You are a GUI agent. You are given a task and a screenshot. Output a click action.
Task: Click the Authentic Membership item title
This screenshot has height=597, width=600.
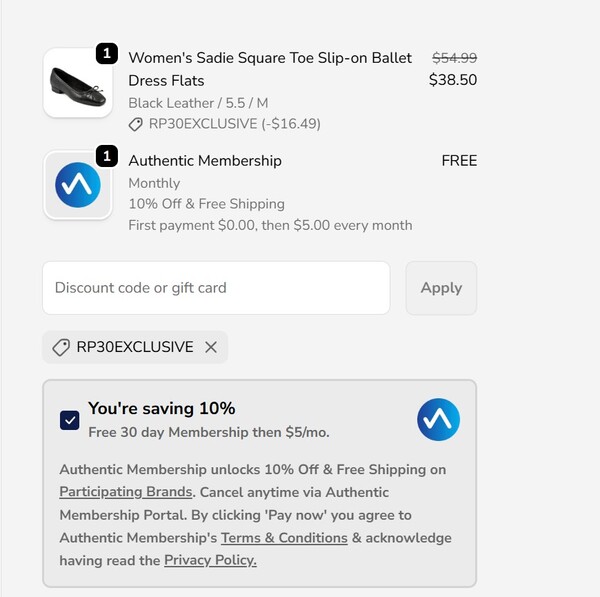coord(205,161)
